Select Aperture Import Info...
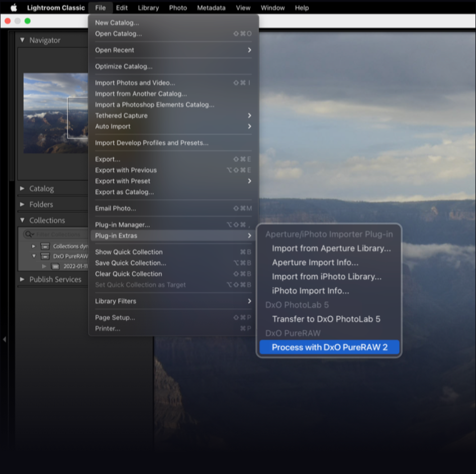The width and height of the screenshot is (476, 474). coord(329,262)
